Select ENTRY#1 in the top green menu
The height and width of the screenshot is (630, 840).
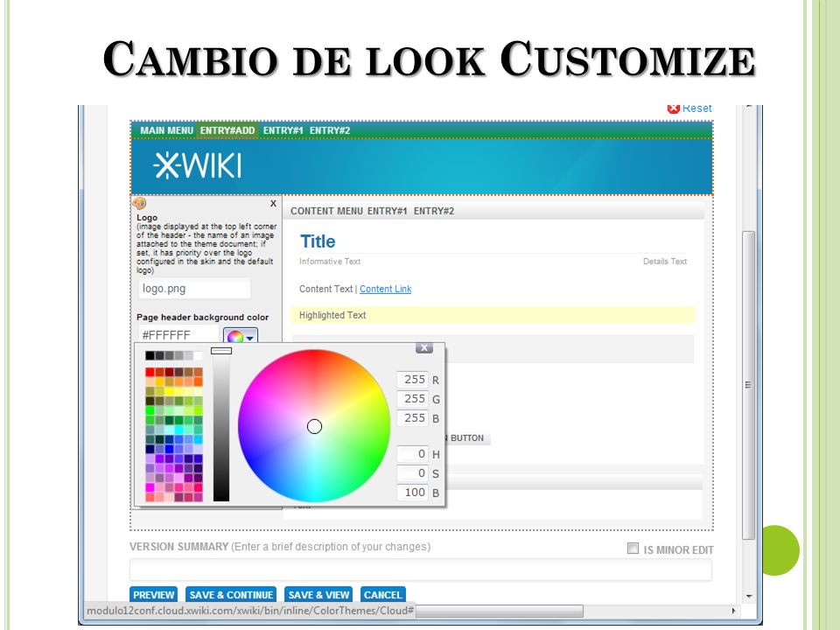pyautogui.click(x=283, y=130)
